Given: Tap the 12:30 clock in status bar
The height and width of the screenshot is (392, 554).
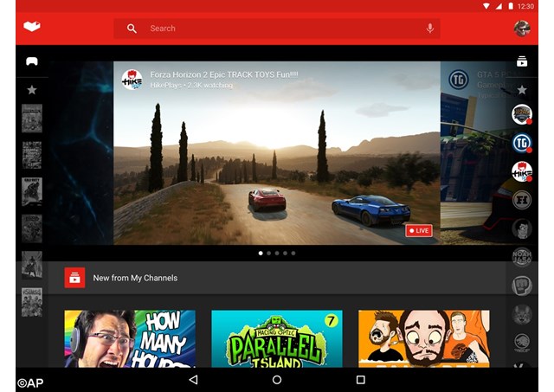Looking at the screenshot, I should click(525, 6).
